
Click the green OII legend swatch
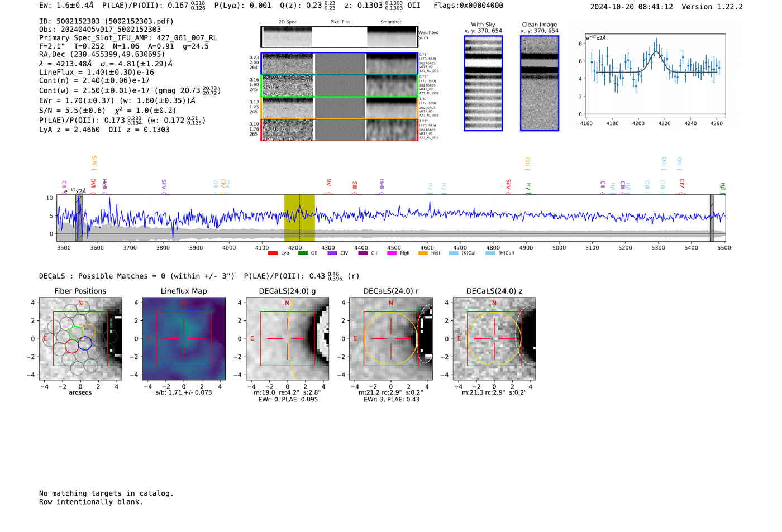pos(303,253)
